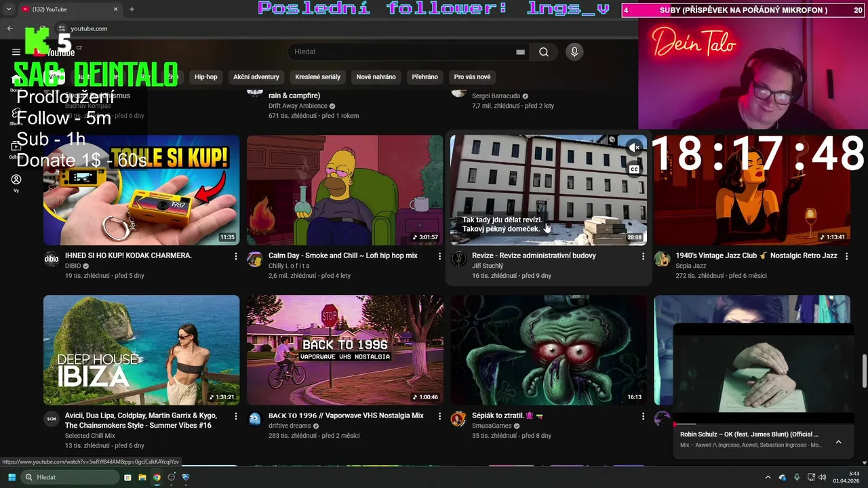Image resolution: width=868 pixels, height=488 pixels.
Task: Open DIBIO channel avatar
Action: [52, 259]
